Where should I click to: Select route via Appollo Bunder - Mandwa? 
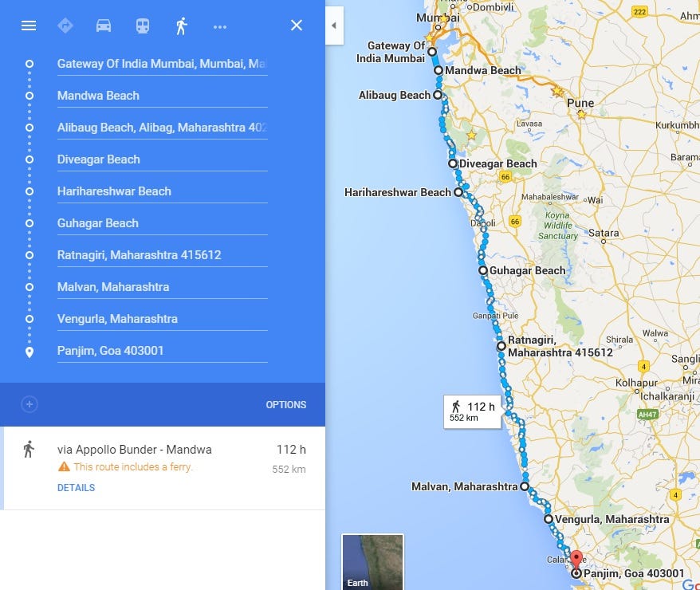pos(164,468)
